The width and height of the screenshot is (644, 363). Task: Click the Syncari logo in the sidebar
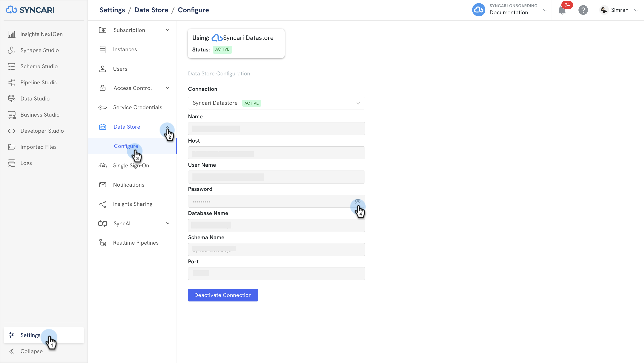click(30, 10)
